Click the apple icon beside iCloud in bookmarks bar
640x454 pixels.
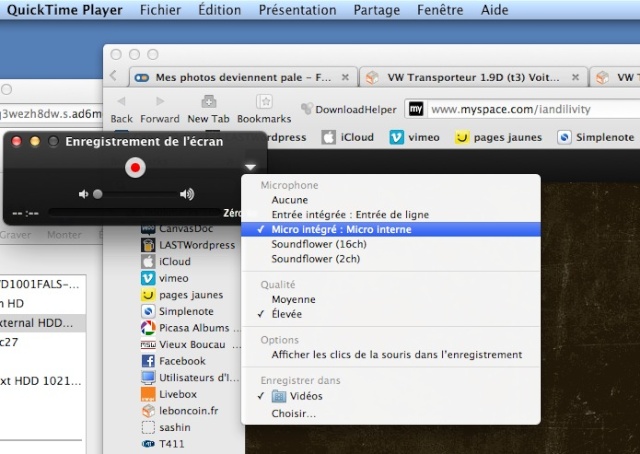tap(328, 138)
